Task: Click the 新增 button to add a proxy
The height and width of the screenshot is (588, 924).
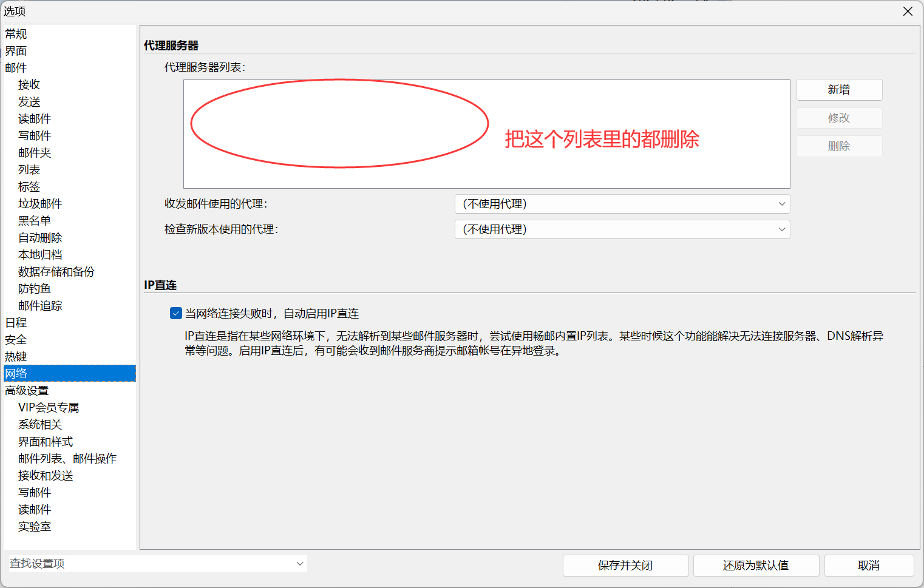Action: (x=839, y=90)
